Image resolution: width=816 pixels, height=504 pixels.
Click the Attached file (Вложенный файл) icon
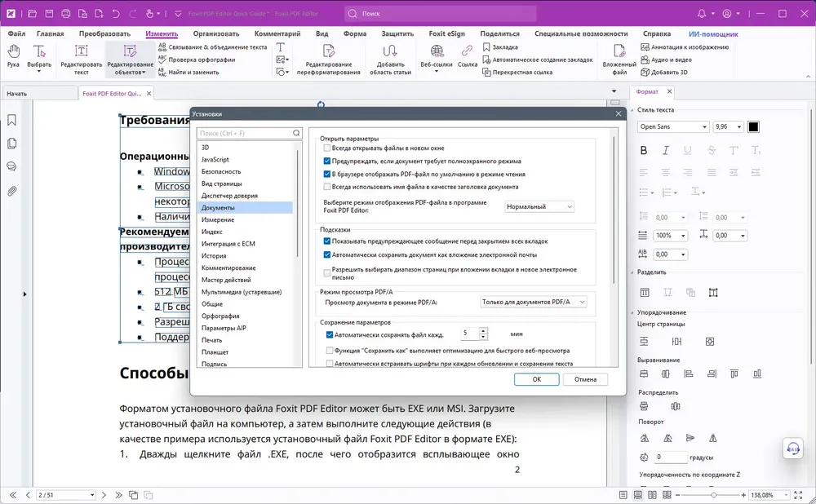(619, 60)
